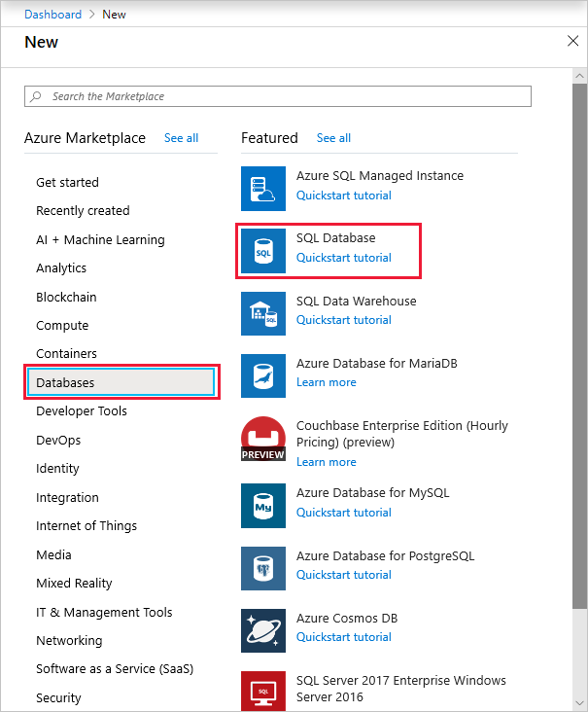Click the scrollbar down arrow
Screen dimensions: 588x712
pos(579,704)
